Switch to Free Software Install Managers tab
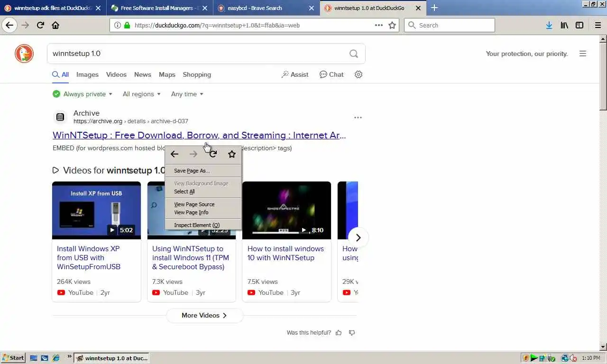Viewport: 607px width, 364px height. point(159,8)
